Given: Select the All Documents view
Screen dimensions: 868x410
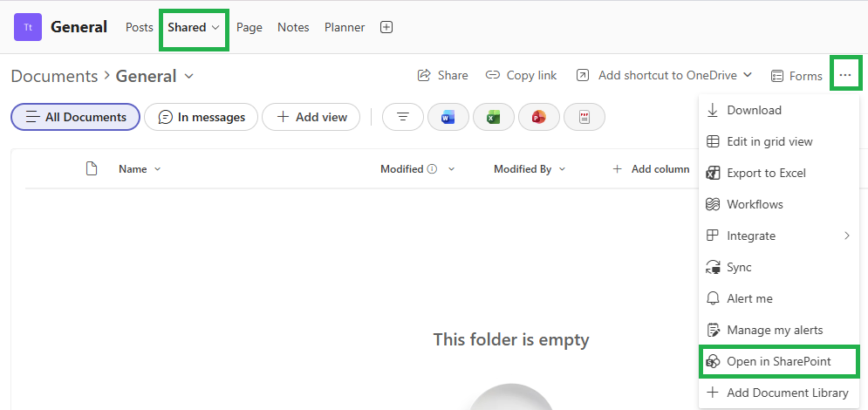Looking at the screenshot, I should [75, 117].
